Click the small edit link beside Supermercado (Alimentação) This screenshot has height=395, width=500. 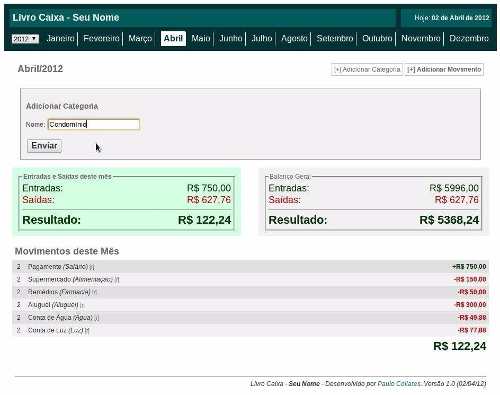pos(117,280)
